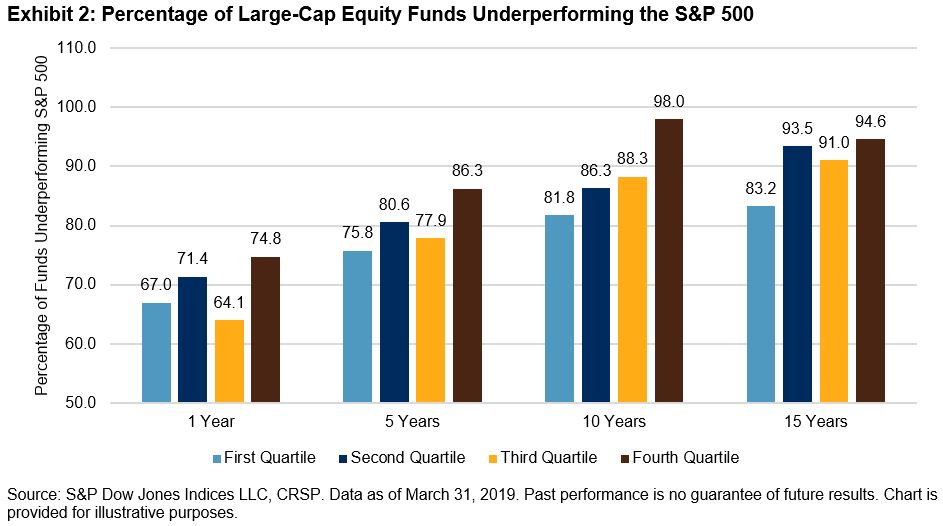Select the 67.0 data label
This screenshot has height=526, width=943.
coord(156,287)
